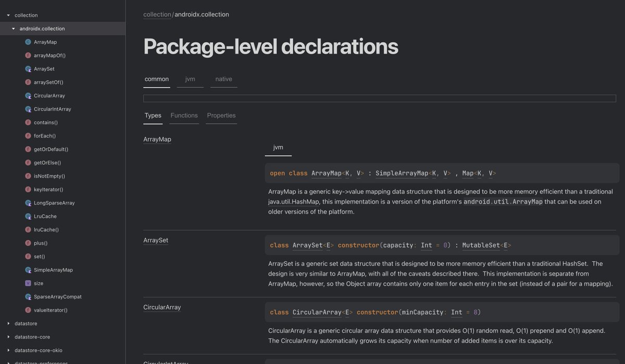This screenshot has width=625, height=364.
Task: Click the class icon beside LongSparseArray
Action: click(x=28, y=203)
